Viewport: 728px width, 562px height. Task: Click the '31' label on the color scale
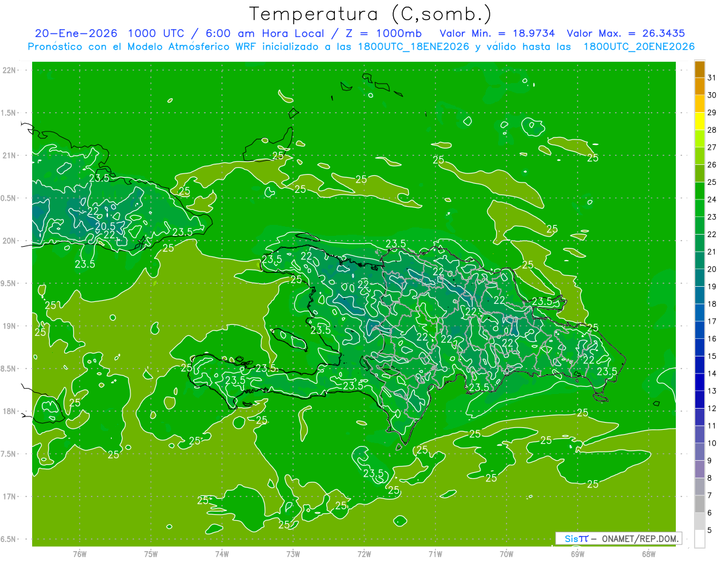(x=712, y=78)
